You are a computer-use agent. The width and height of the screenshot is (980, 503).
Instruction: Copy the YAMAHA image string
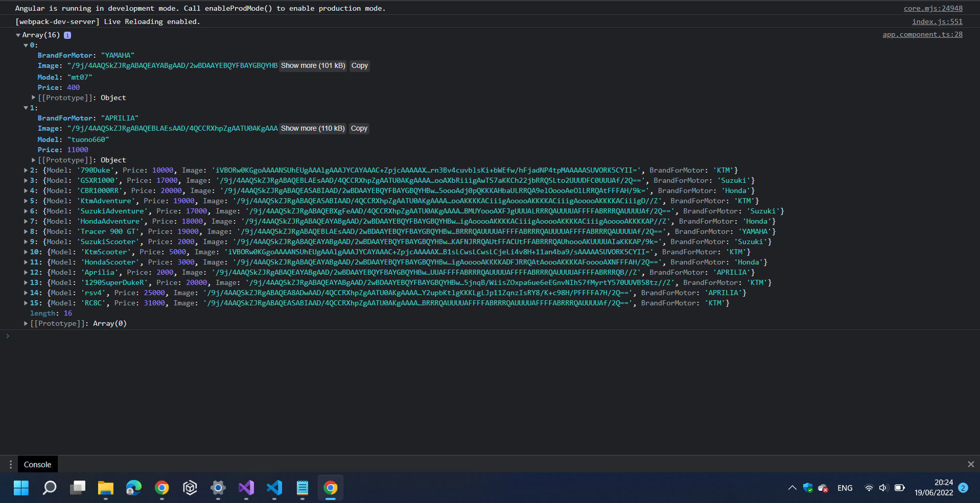pos(360,66)
